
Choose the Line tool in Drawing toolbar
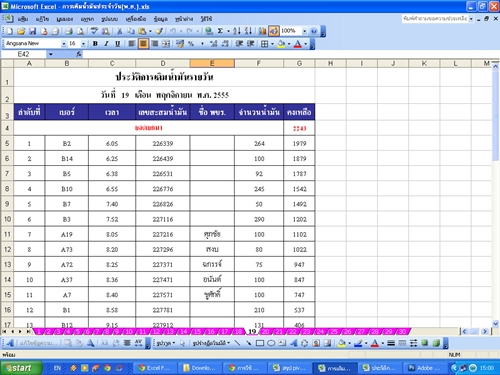[x=237, y=343]
